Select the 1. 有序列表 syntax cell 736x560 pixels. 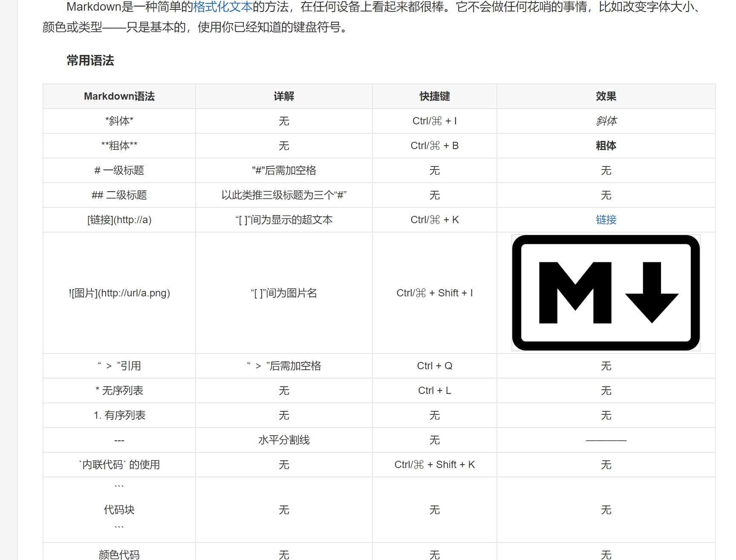(119, 415)
